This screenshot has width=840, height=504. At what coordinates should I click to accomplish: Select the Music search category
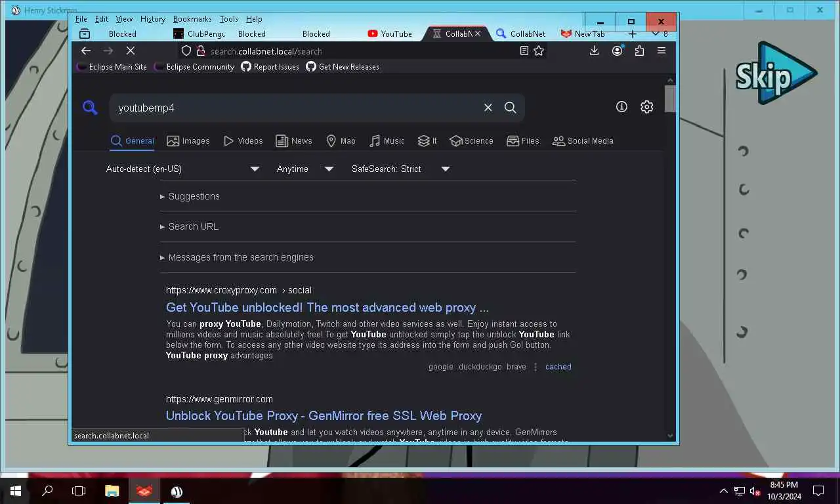(387, 140)
